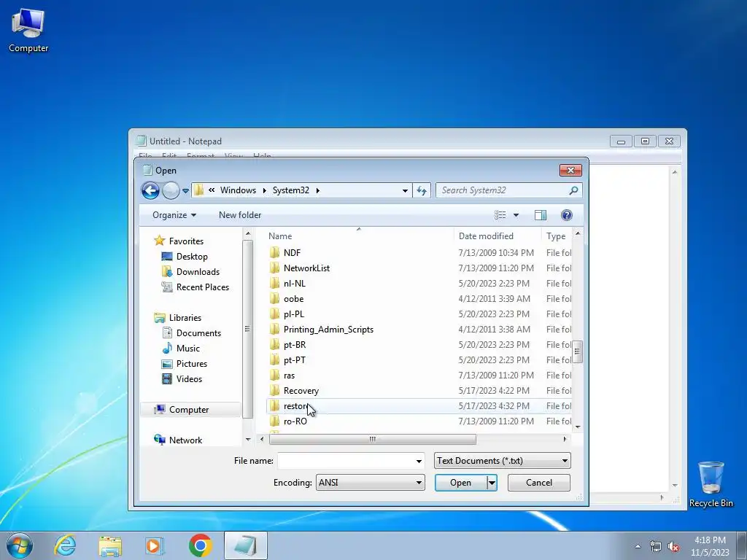Select the NDF folder

pyautogui.click(x=292, y=253)
